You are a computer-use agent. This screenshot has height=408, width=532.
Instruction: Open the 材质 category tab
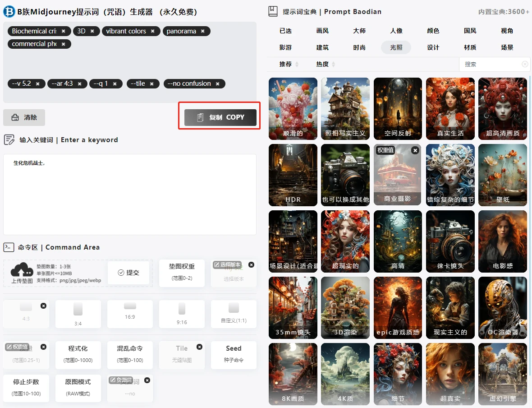(x=470, y=47)
